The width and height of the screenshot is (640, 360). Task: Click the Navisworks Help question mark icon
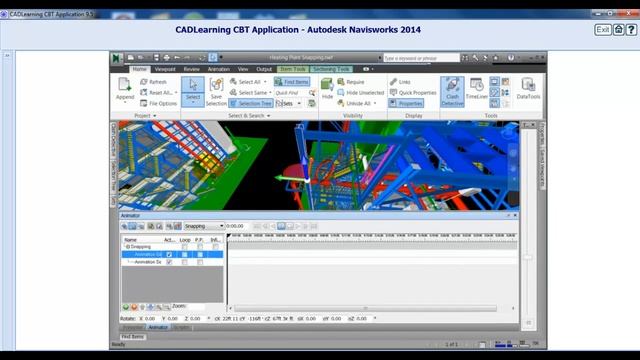511,58
